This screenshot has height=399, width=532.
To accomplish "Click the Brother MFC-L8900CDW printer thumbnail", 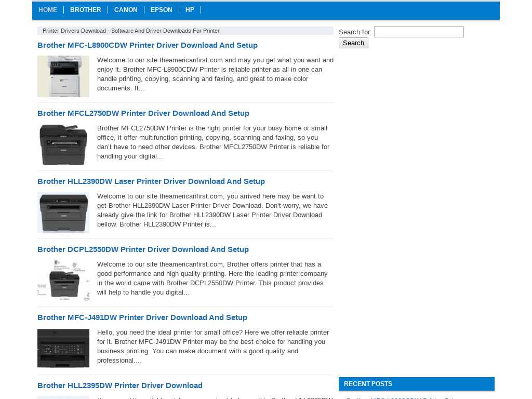I will point(63,76).
